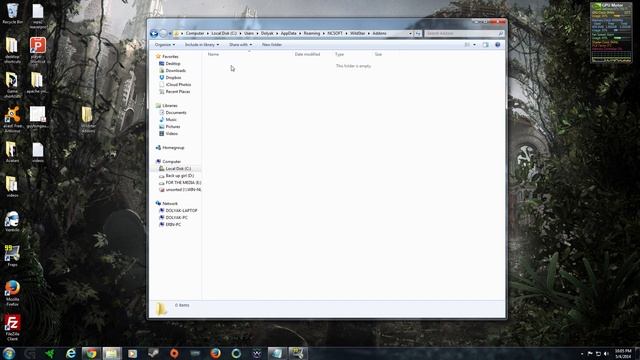
Task: Refresh the Addons folder view
Action: 418,33
